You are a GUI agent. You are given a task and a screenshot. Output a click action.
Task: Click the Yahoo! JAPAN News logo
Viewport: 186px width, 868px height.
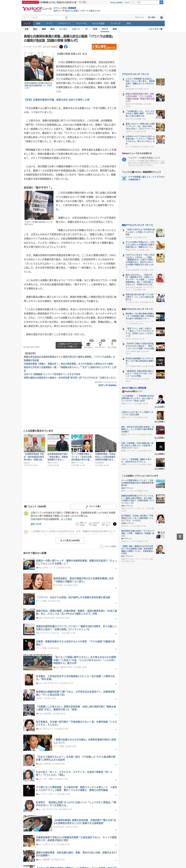(37, 9)
